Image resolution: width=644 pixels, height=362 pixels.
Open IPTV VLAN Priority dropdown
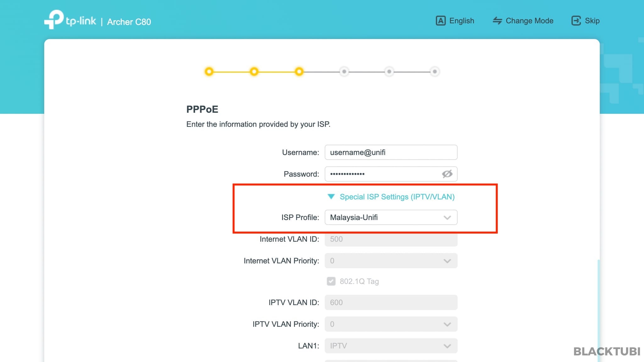[x=391, y=324]
